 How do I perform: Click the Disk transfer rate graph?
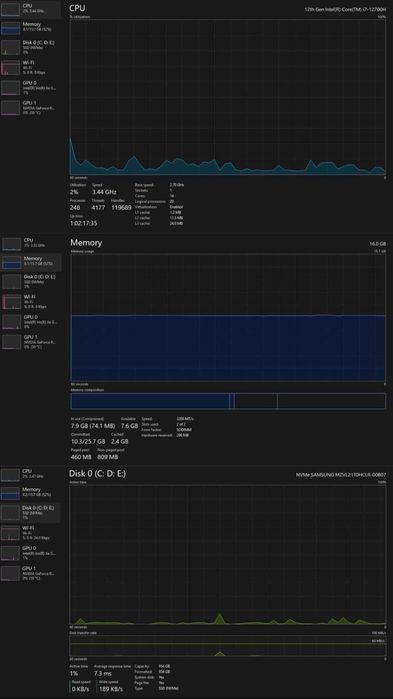228,646
